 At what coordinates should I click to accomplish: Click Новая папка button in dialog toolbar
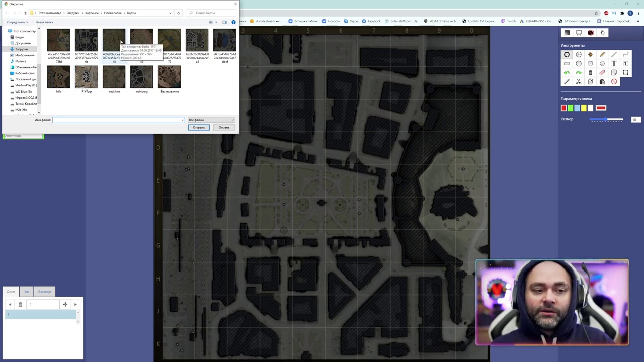[44, 22]
